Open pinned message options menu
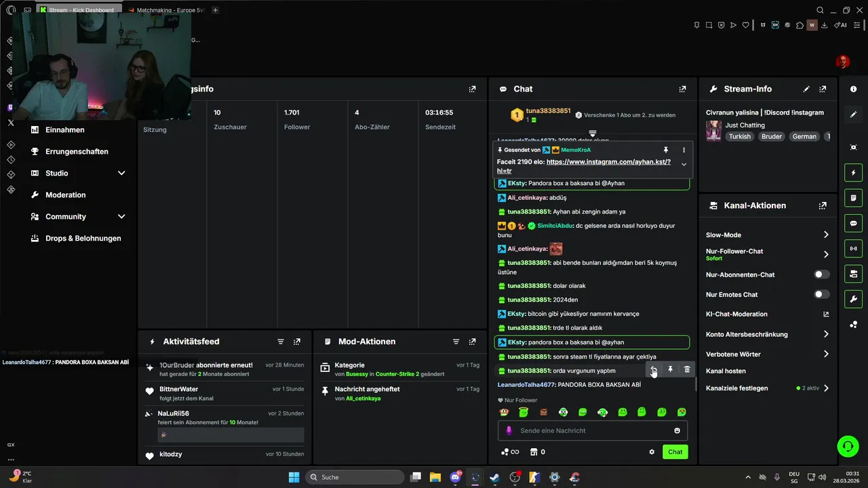Image resolution: width=868 pixels, height=488 pixels. coord(684,150)
